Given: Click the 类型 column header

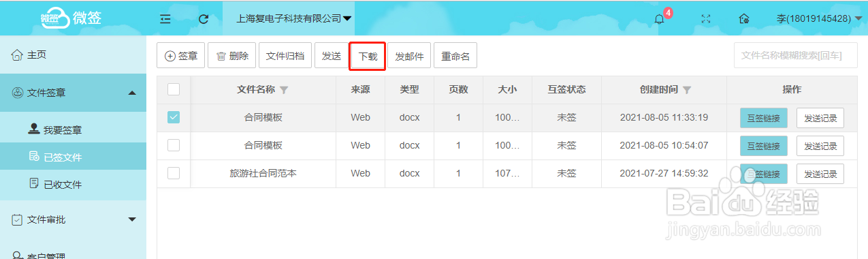Looking at the screenshot, I should coord(409,89).
